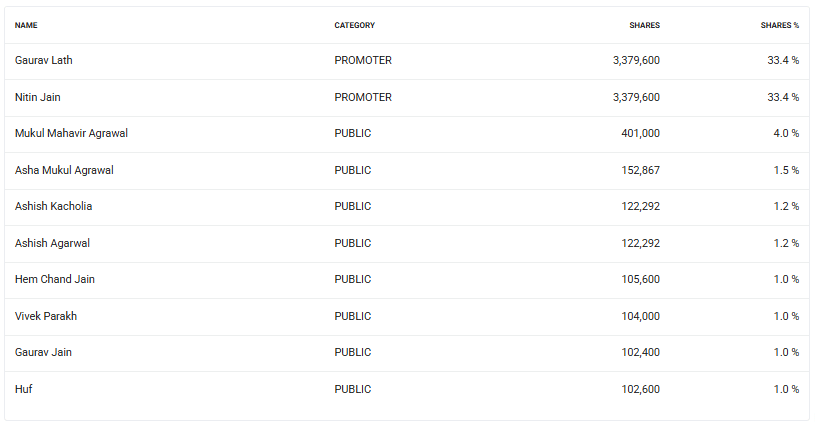Click the NAME column header
Viewport: 815px width, 425px height.
click(x=26, y=25)
